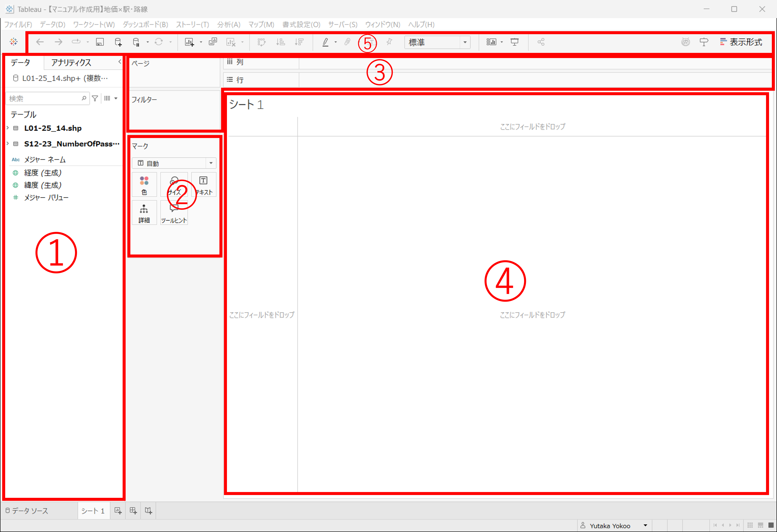Viewport: 777px width, 532px height.
Task: Switch to アナリティクス tab
Action: tap(71, 63)
